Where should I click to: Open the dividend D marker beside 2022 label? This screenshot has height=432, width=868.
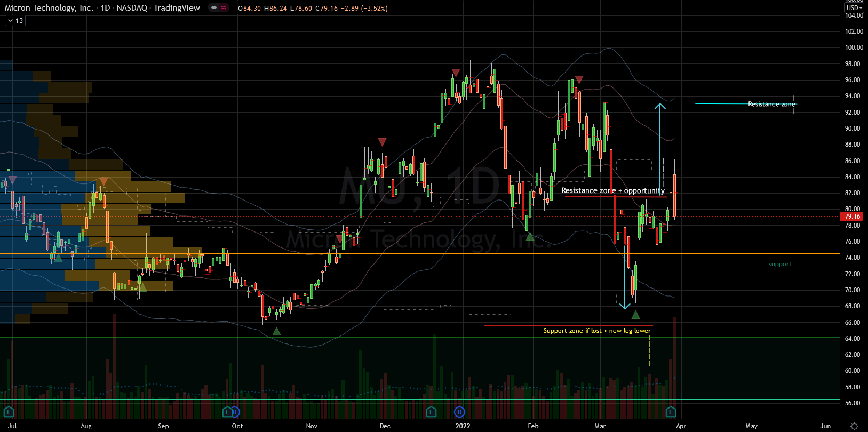click(x=460, y=412)
